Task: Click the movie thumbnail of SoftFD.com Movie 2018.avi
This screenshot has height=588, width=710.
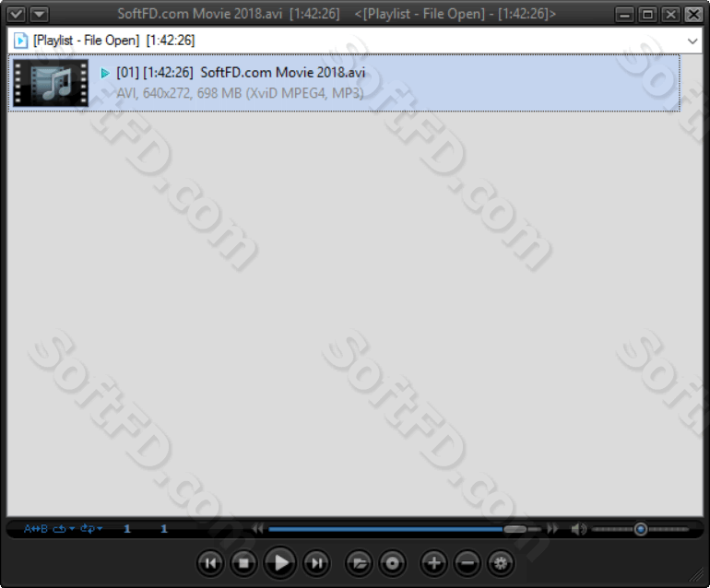Action: [51, 83]
